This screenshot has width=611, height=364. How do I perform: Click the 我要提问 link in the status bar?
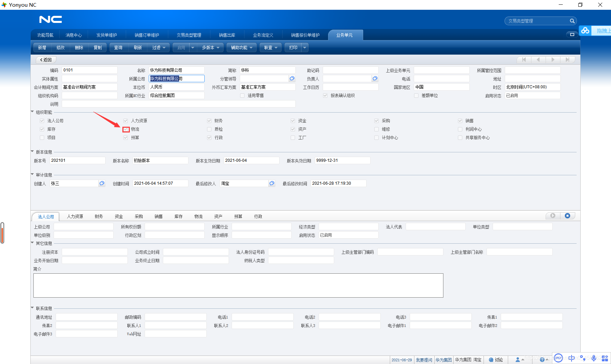pyautogui.click(x=424, y=360)
